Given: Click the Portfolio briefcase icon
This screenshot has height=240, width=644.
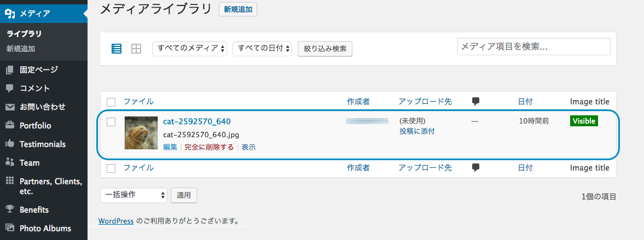Looking at the screenshot, I should coord(10,126).
